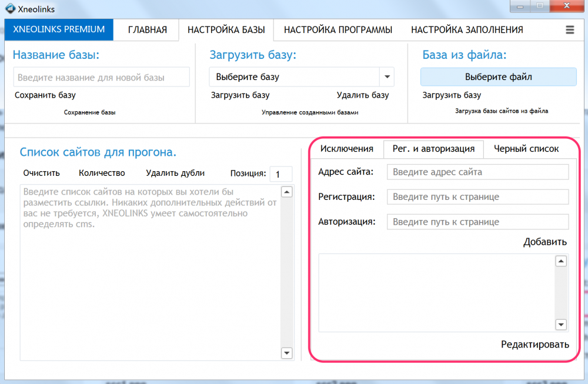The height and width of the screenshot is (384, 588).
Task: Open the hamburger menu icon
Action: pos(570,29)
